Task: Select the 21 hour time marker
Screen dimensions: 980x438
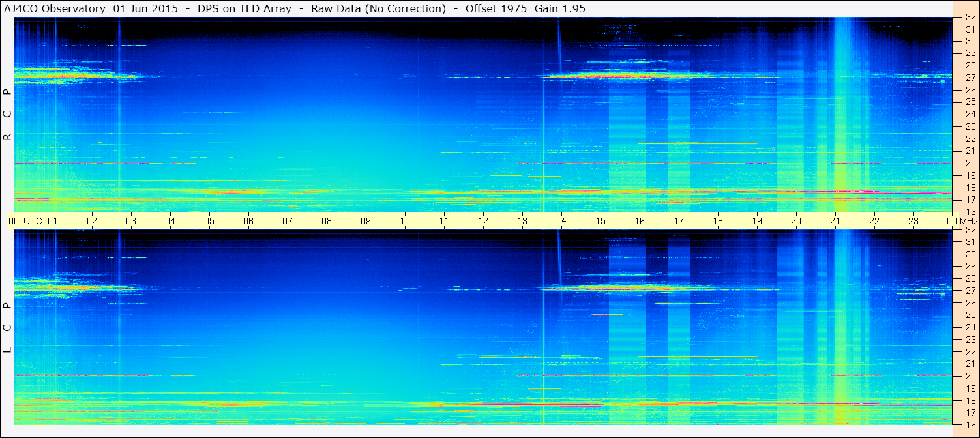Action: point(835,221)
